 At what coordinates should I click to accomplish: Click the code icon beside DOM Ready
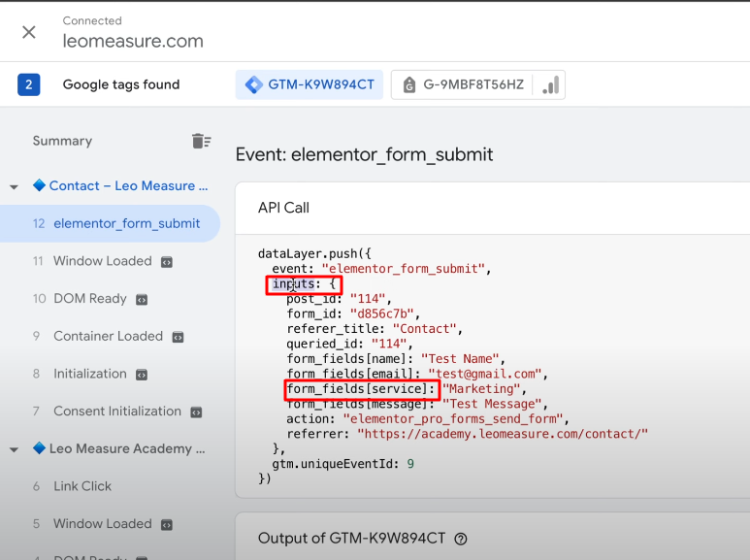(x=142, y=299)
